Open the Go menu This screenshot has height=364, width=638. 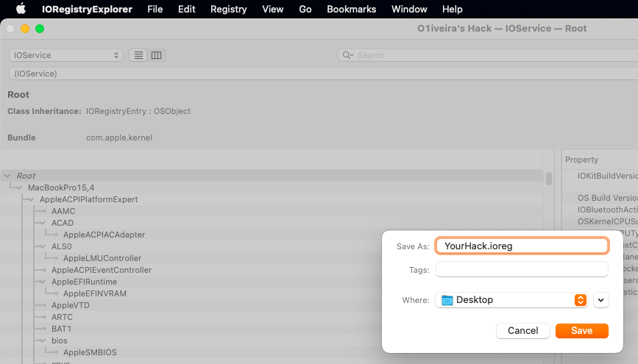point(305,9)
